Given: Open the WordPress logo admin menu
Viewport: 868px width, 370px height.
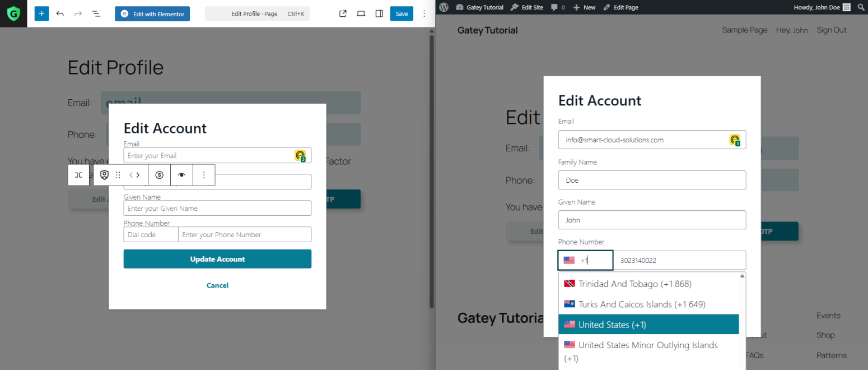Looking at the screenshot, I should (444, 7).
